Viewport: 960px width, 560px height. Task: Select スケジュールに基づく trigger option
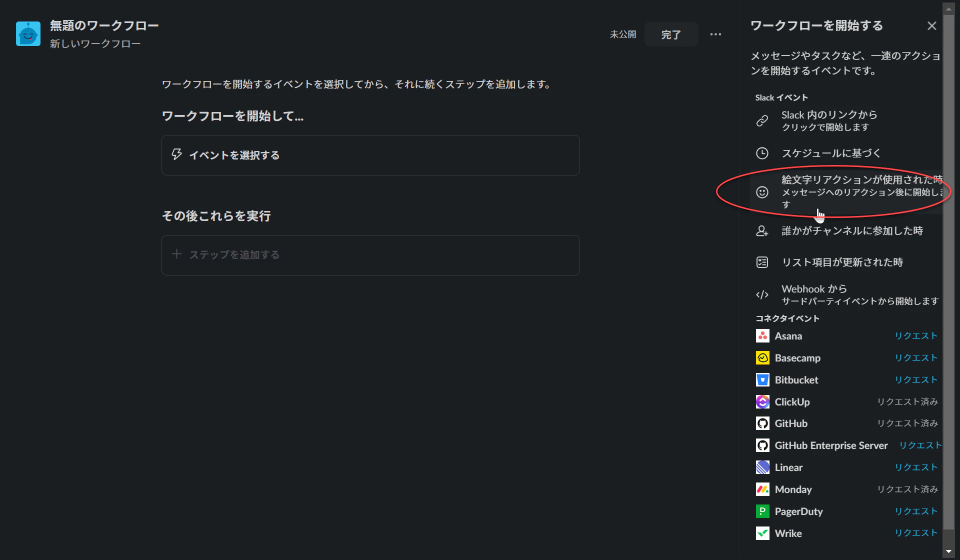click(x=846, y=153)
